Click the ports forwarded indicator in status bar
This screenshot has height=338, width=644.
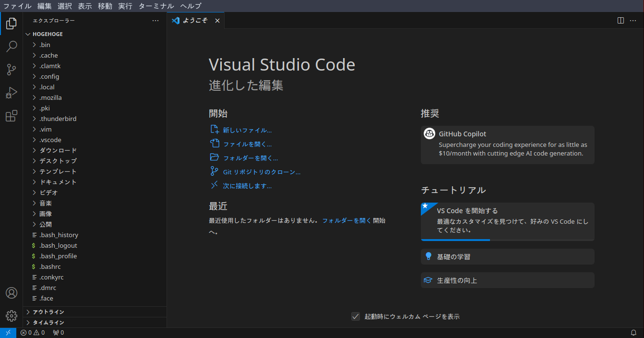pyautogui.click(x=59, y=333)
